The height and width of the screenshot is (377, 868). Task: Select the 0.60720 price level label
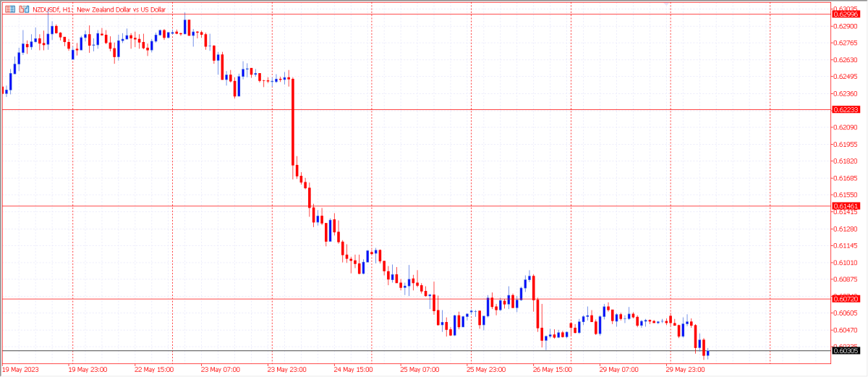pos(845,299)
